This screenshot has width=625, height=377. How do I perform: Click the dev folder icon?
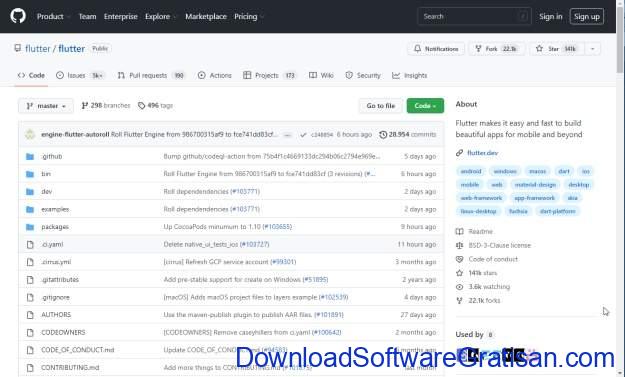[x=30, y=192]
